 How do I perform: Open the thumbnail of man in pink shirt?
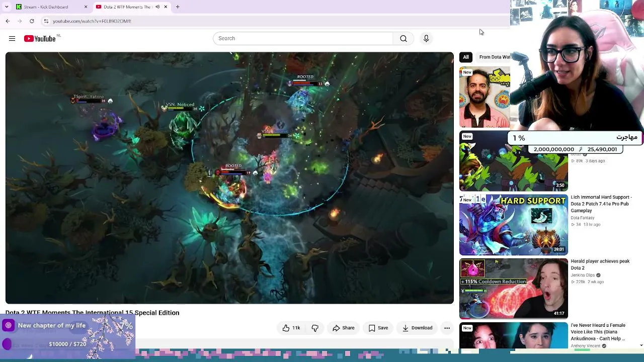[485, 98]
